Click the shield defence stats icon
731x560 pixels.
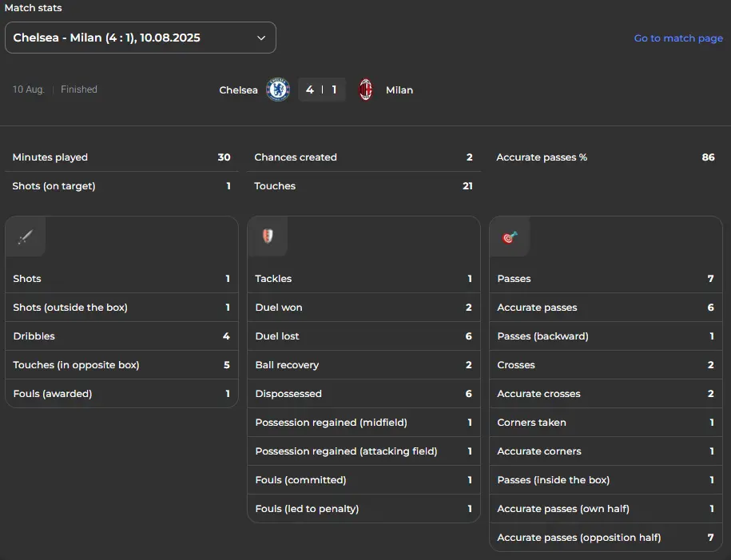coord(268,236)
